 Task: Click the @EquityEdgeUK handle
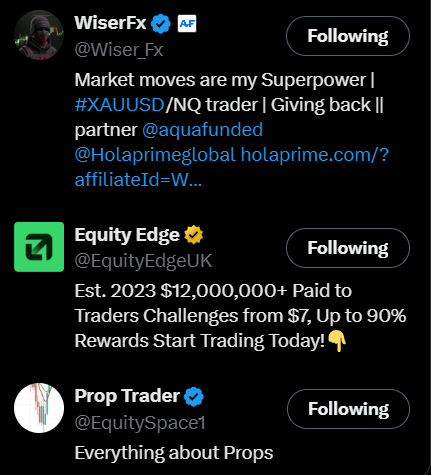(x=143, y=261)
